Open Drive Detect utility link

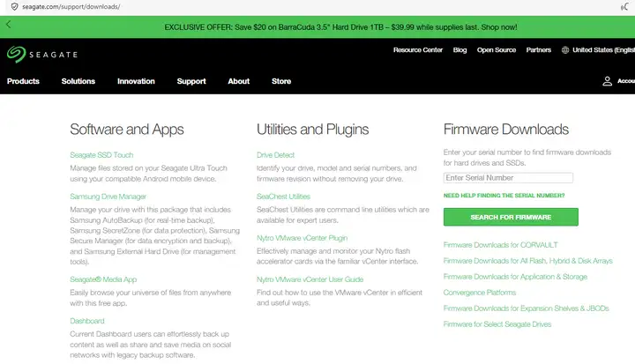point(275,154)
